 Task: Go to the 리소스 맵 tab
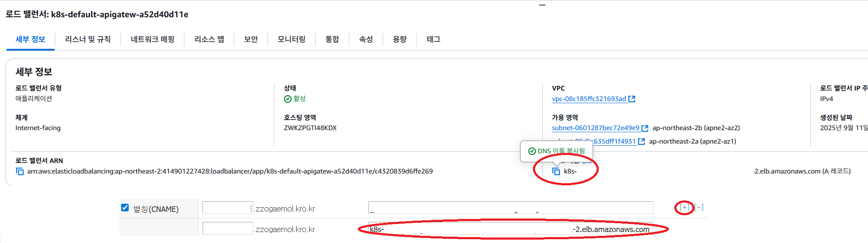pyautogui.click(x=209, y=39)
